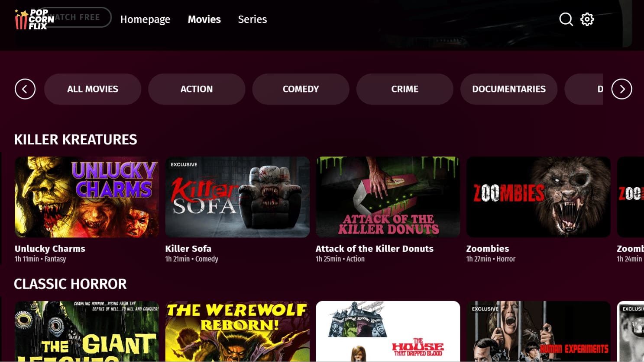Open the settings gear icon

coord(587,19)
